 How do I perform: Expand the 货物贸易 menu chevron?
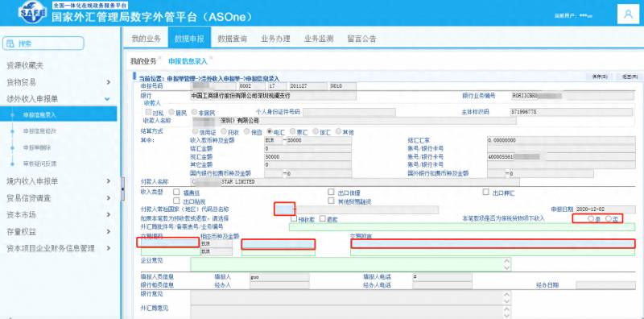108,82
